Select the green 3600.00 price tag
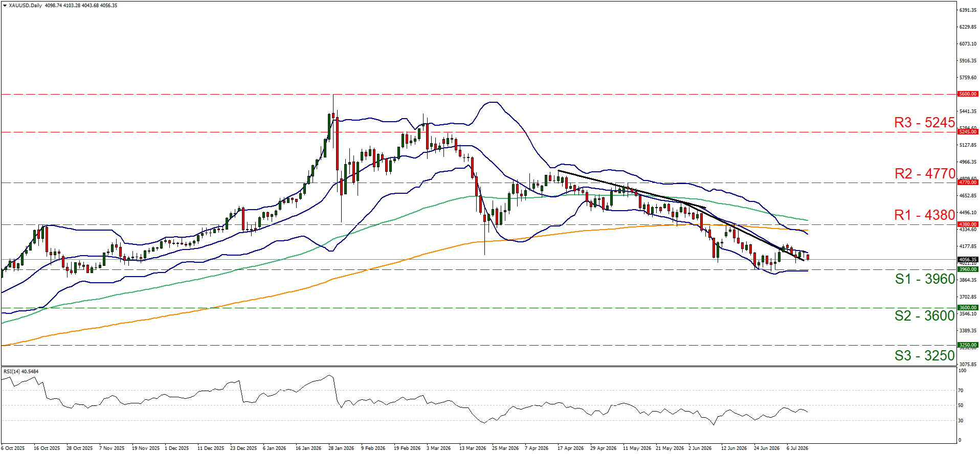This screenshot has width=980, height=454. pos(968,308)
